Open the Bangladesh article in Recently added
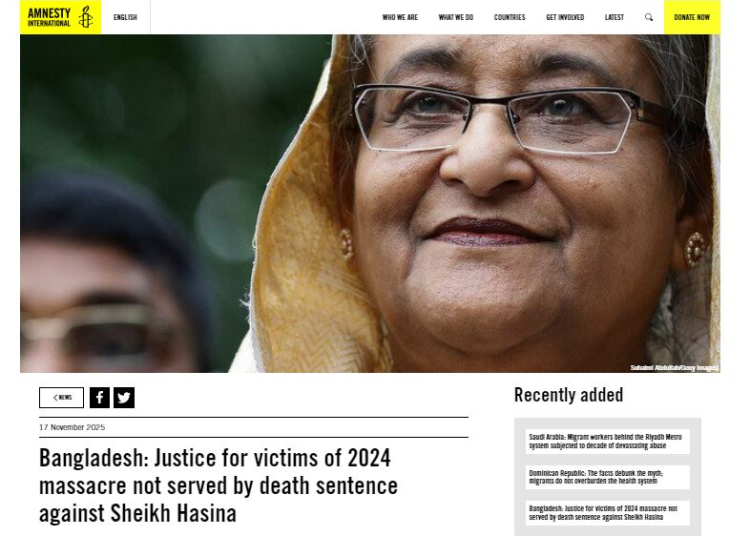The height and width of the screenshot is (536, 750). tap(607, 513)
